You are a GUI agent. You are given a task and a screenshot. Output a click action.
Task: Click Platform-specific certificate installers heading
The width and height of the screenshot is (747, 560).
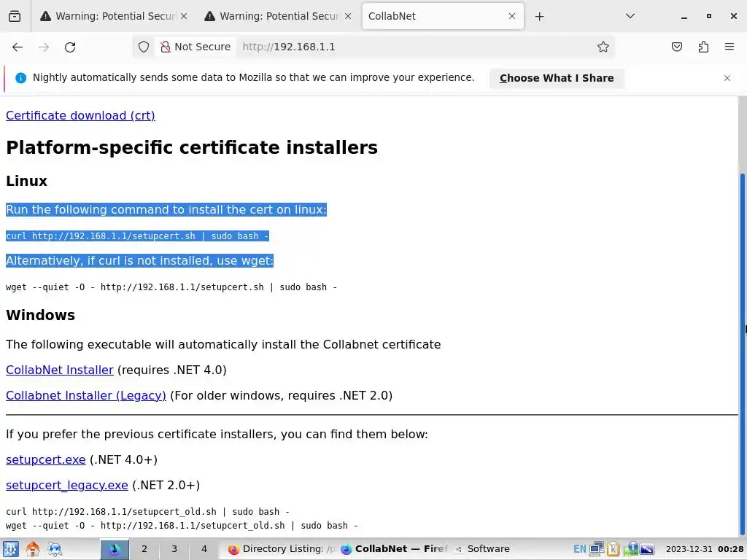(x=192, y=147)
